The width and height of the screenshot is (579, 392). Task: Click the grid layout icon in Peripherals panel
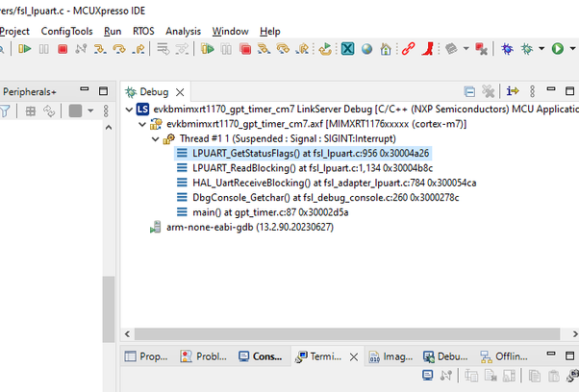31,110
